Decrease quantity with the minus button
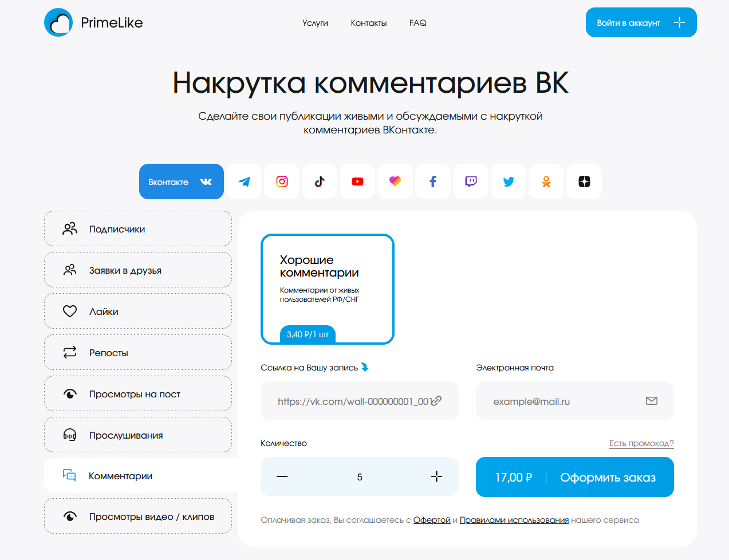The image size is (729, 560). [x=282, y=476]
